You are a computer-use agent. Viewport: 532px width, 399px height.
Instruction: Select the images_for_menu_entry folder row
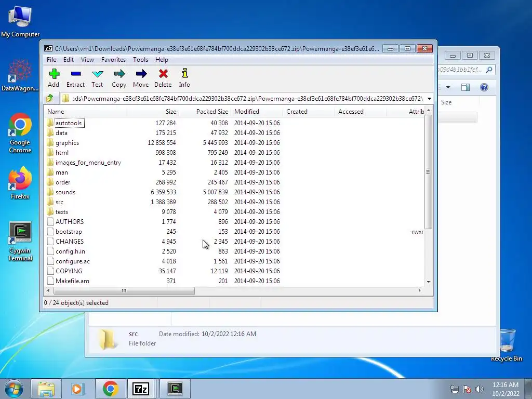point(234,163)
